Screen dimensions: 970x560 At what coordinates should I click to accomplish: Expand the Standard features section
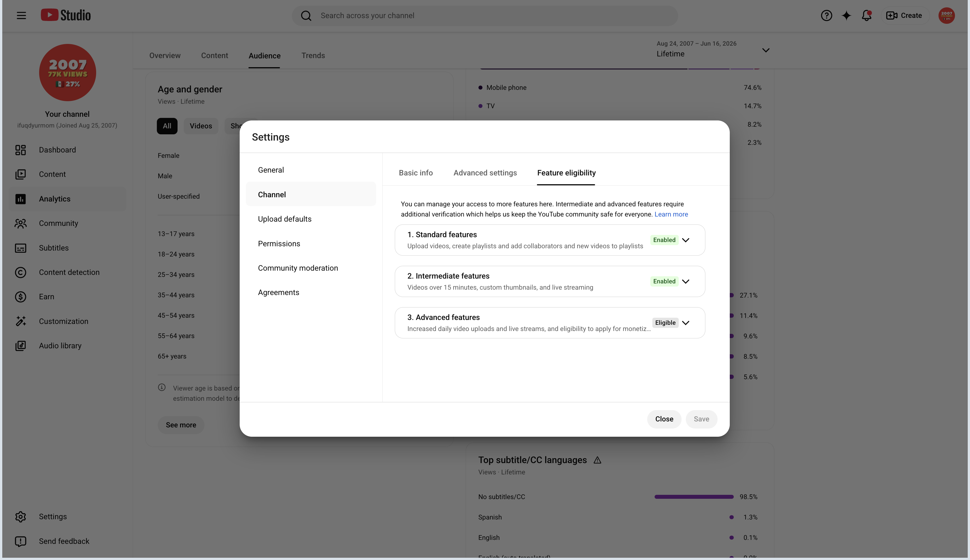686,240
